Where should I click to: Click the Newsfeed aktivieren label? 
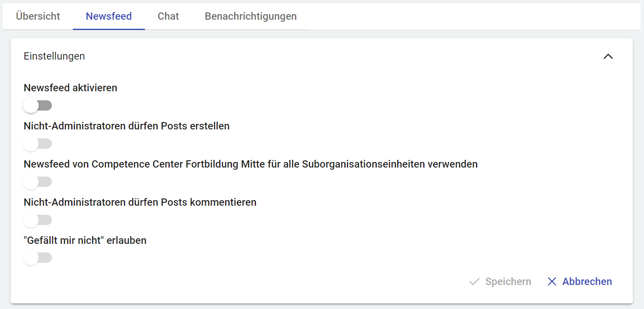[x=70, y=88]
